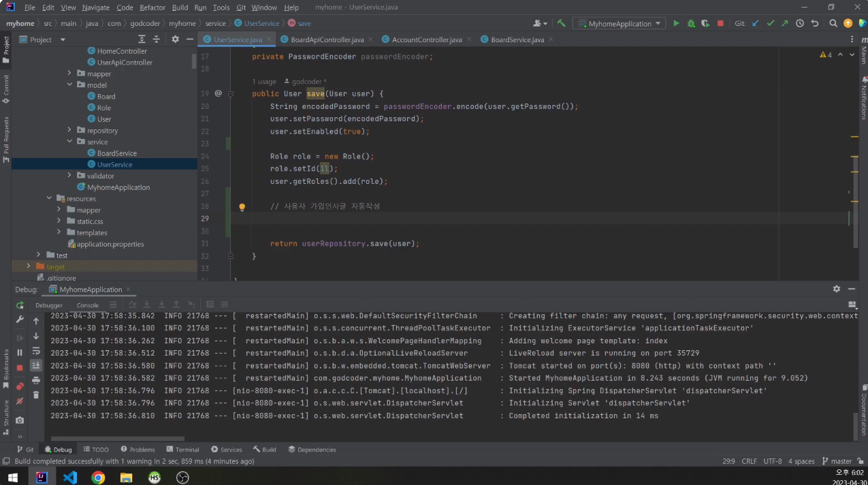Clear console with trash icon
Screen dimensions: 868x485
36,395
